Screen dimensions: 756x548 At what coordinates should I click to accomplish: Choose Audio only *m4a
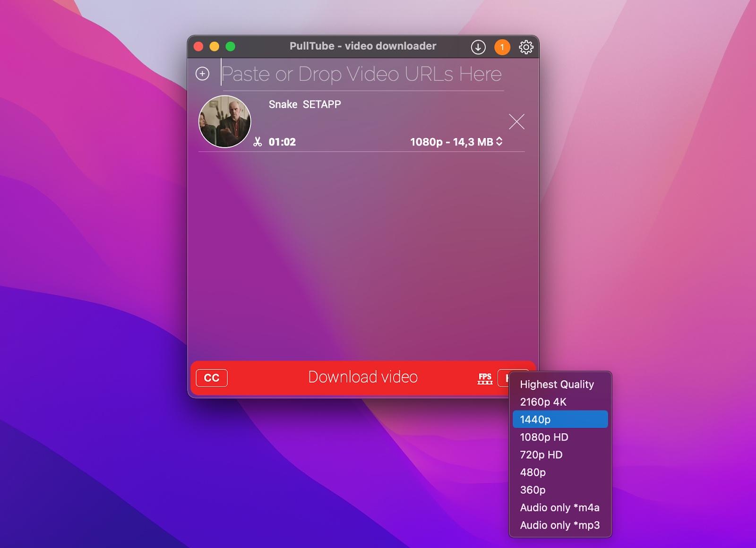[560, 507]
